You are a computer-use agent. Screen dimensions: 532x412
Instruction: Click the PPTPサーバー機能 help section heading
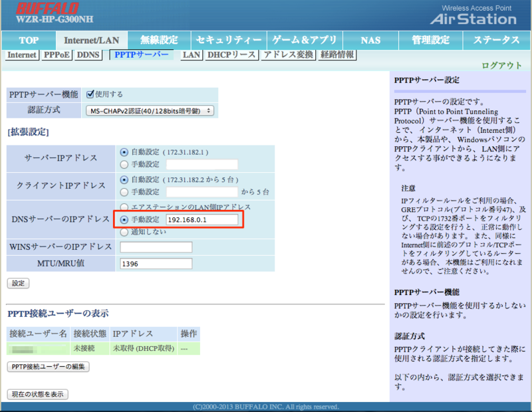(x=427, y=292)
